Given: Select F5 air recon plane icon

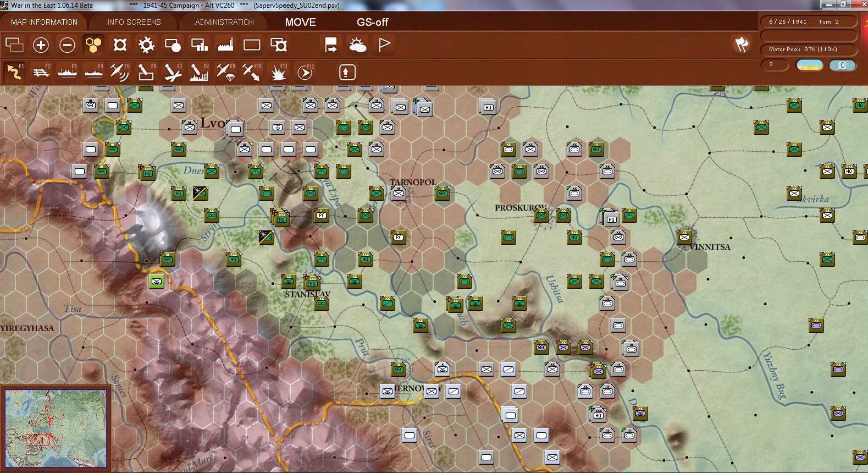Looking at the screenshot, I should click(x=120, y=72).
